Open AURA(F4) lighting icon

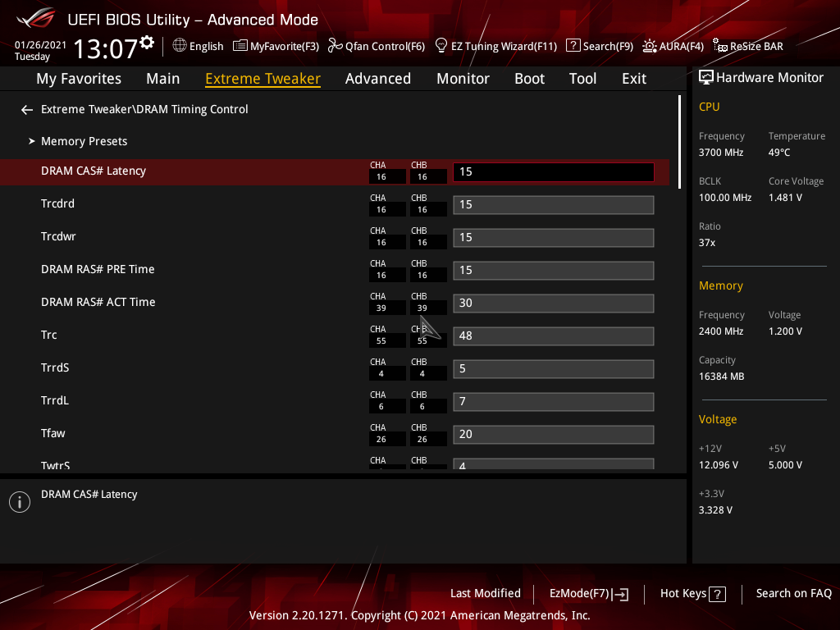point(650,46)
